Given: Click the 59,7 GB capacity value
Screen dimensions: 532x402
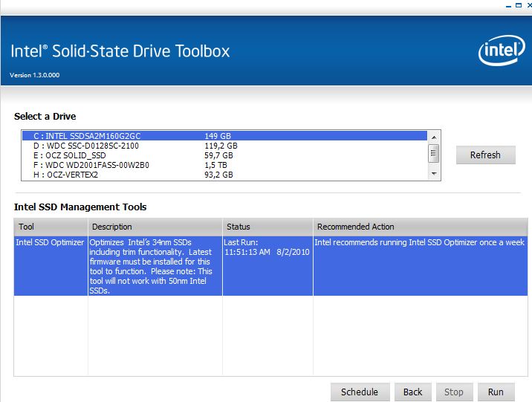Looking at the screenshot, I should click(218, 155).
